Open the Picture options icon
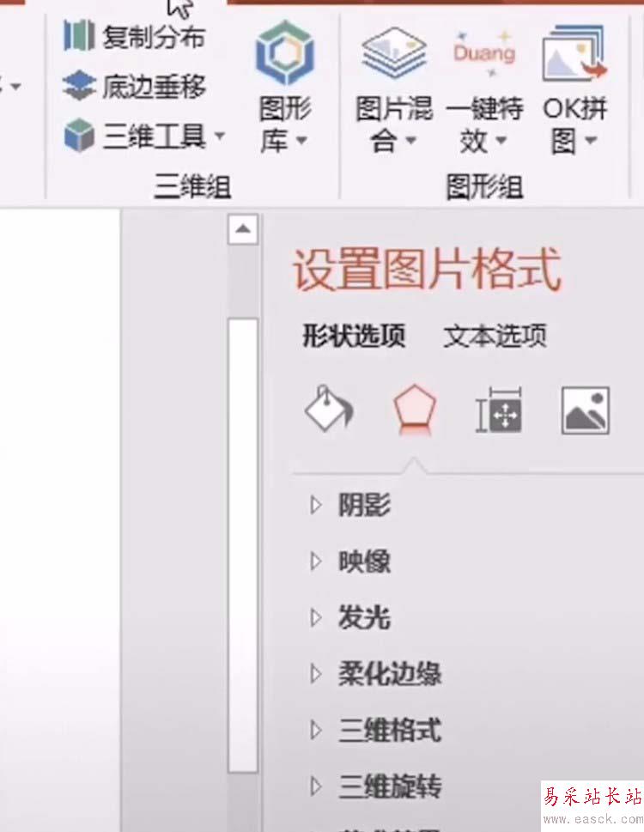Screen dimensions: 644x832 [586, 410]
